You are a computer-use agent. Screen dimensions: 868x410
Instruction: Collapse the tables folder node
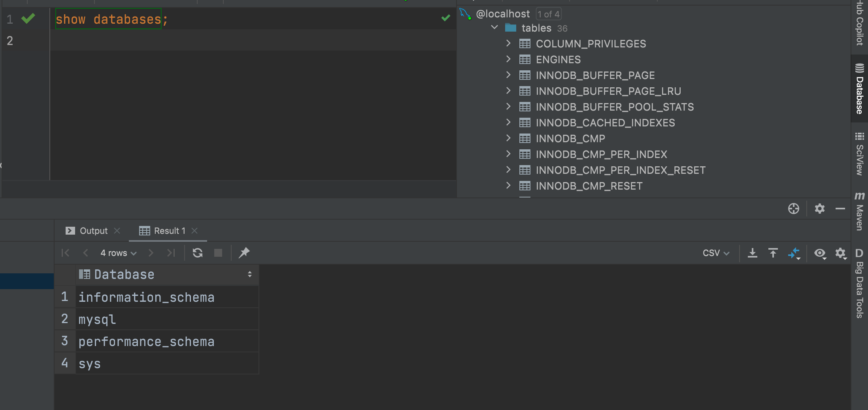494,28
